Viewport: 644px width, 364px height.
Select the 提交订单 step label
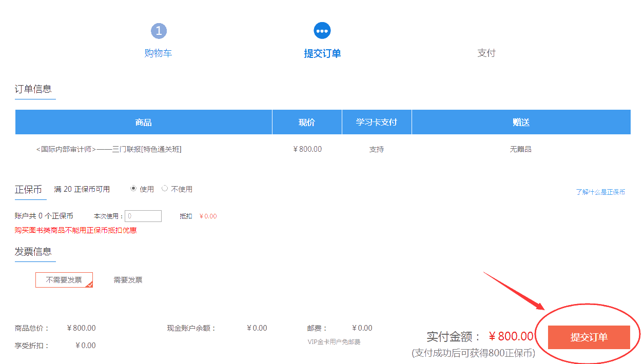tap(322, 53)
